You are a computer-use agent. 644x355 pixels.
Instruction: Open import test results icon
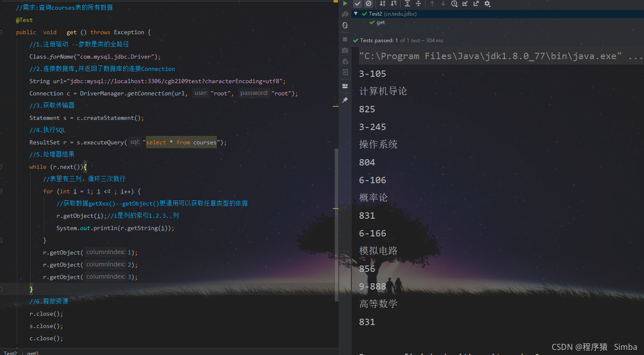tap(465, 4)
